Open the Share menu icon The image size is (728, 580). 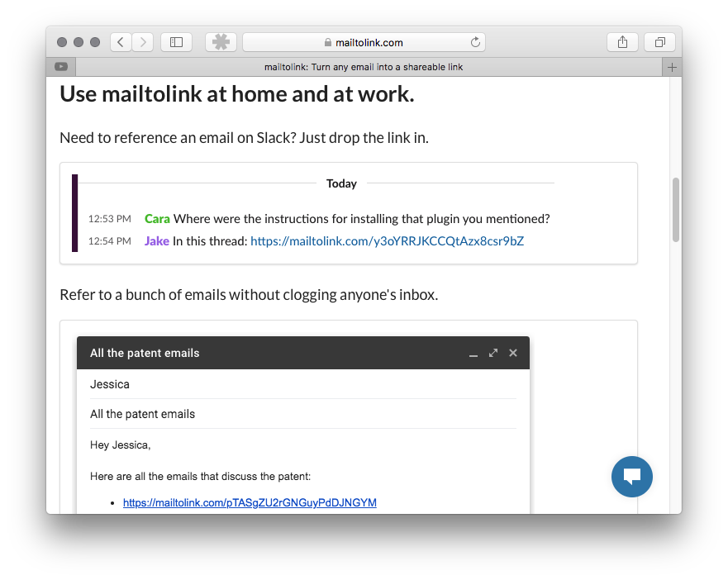(x=622, y=42)
